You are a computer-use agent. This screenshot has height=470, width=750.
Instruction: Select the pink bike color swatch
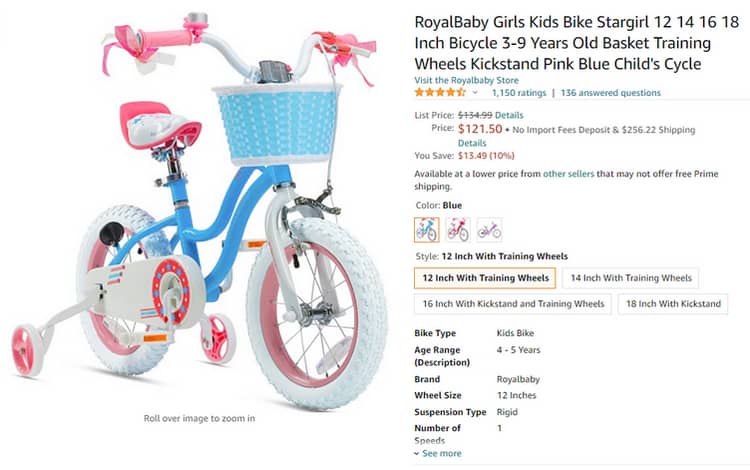pyautogui.click(x=458, y=230)
